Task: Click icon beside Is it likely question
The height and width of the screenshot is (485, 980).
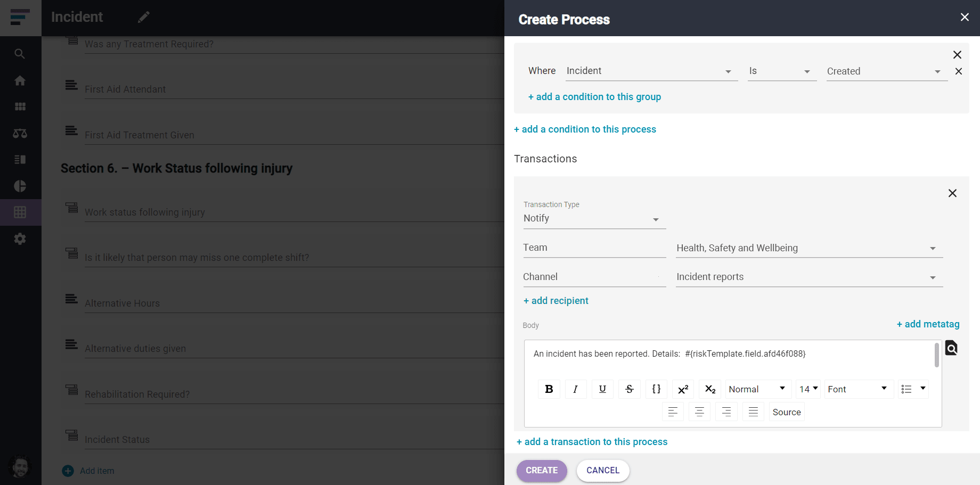Action: [71, 253]
